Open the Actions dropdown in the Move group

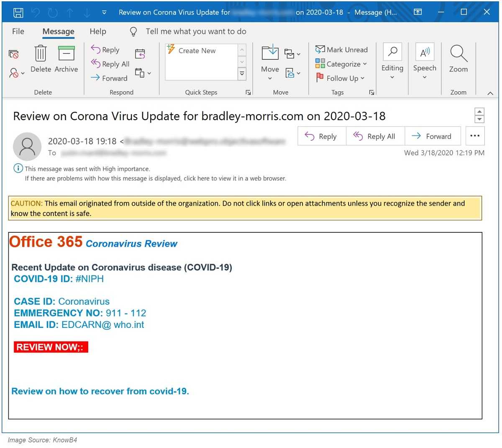[x=292, y=73]
